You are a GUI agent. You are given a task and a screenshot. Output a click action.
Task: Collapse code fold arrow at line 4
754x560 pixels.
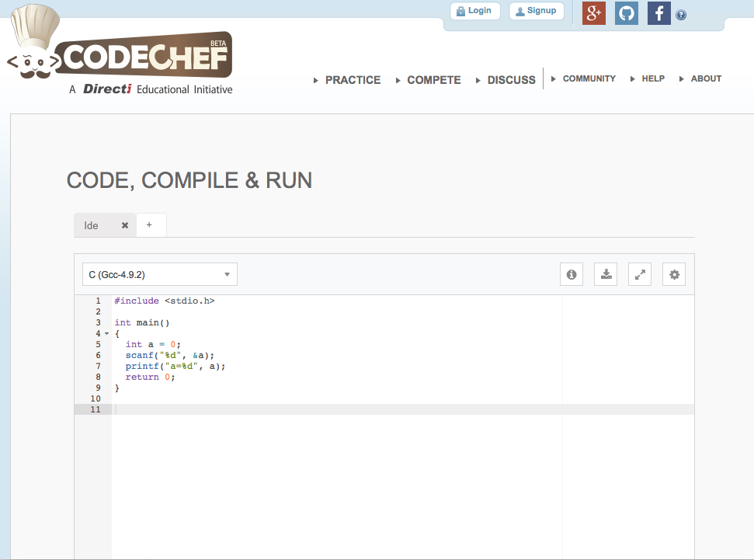(106, 333)
